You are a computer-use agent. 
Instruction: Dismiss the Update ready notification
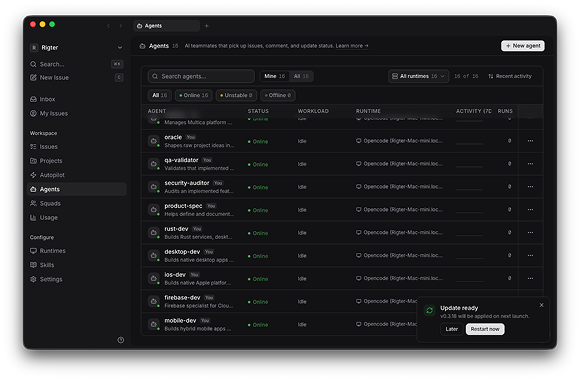coord(542,305)
